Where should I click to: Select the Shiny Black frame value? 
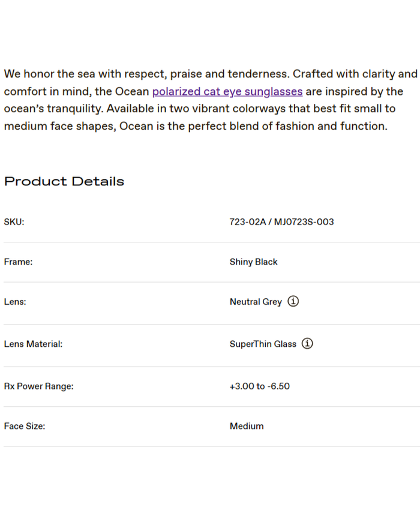click(x=253, y=262)
